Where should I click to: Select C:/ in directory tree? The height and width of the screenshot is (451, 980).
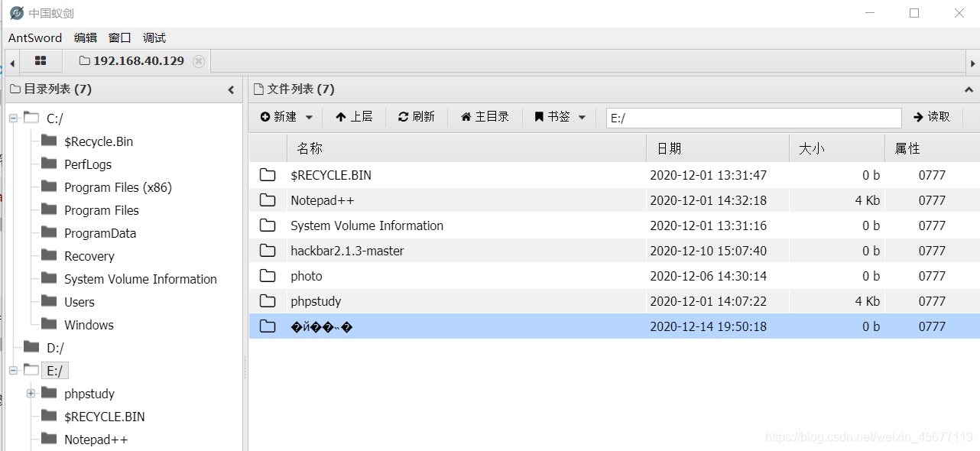point(55,118)
